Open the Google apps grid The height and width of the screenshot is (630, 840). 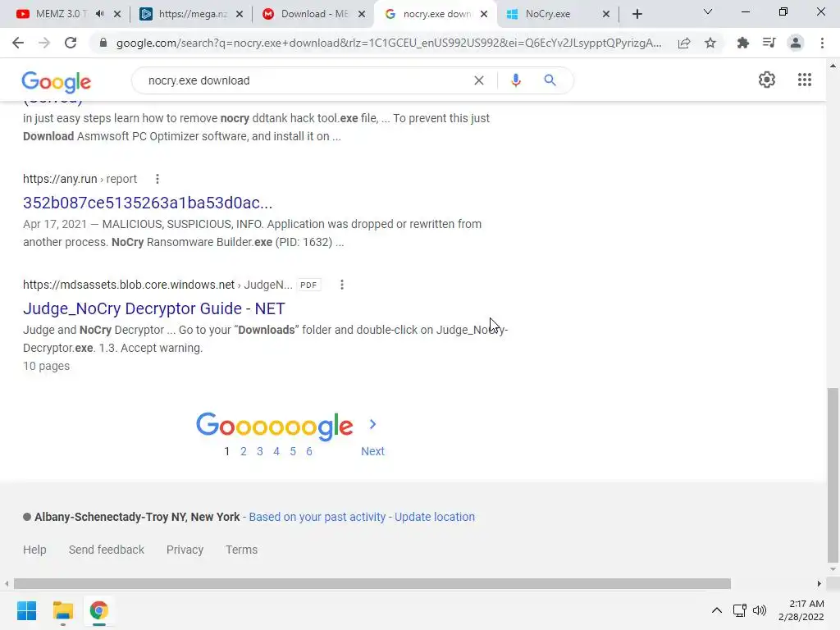(805, 80)
